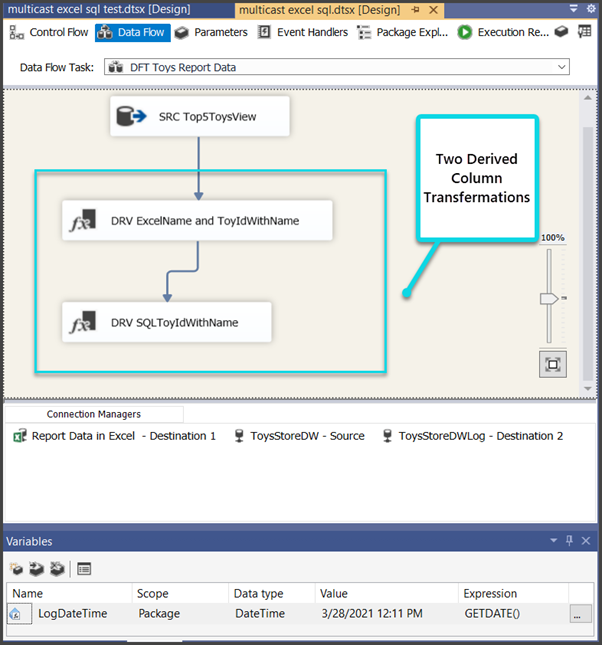This screenshot has width=602, height=645.
Task: Click the fx icon of DRV ExcelName component
Action: click(83, 220)
